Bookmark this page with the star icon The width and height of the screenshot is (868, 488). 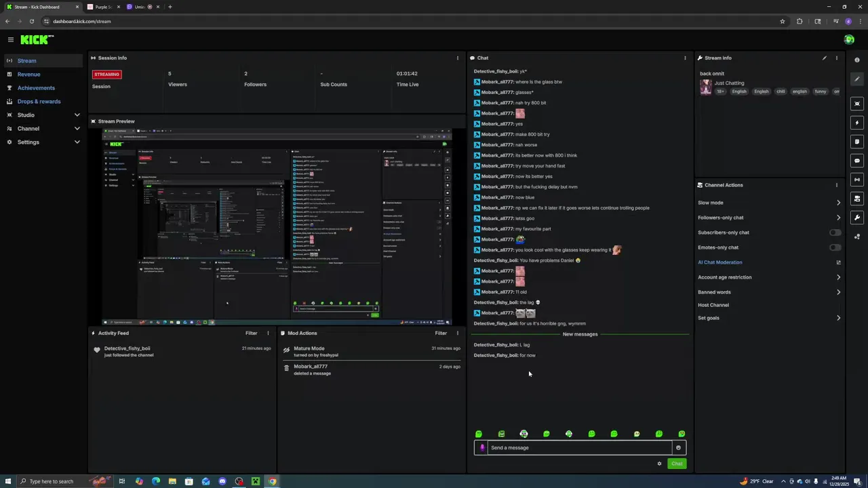point(783,21)
